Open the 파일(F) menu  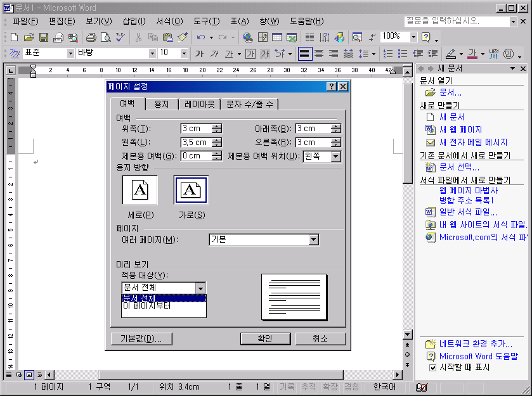pos(25,22)
